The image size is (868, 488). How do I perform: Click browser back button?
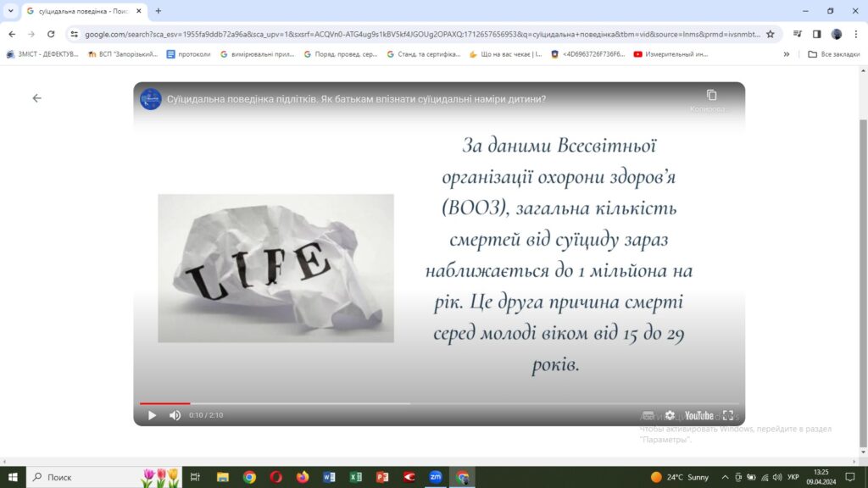tap(12, 34)
